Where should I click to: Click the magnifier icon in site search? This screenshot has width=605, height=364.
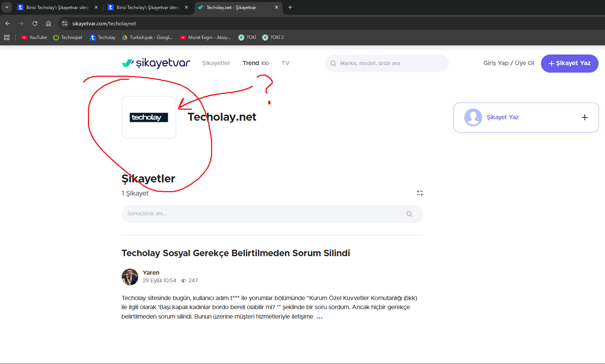click(x=333, y=63)
